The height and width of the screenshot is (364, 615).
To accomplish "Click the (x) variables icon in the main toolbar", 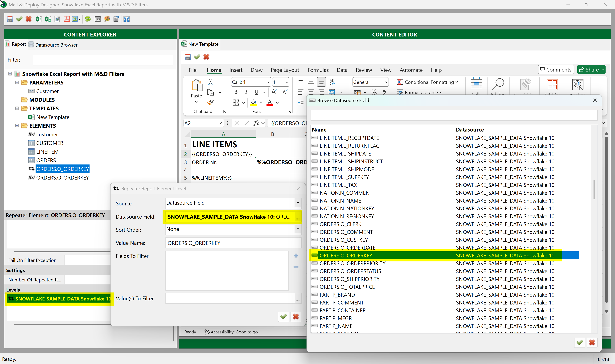I will pos(98,19).
